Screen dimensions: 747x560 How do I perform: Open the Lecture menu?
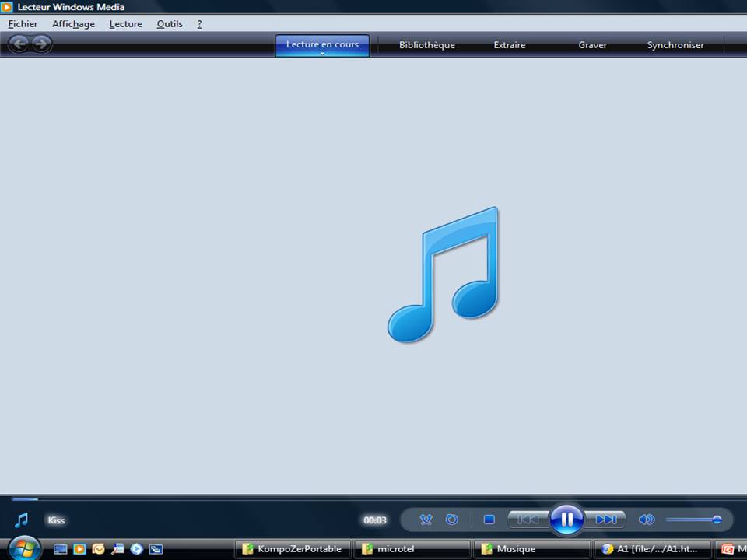coord(126,24)
